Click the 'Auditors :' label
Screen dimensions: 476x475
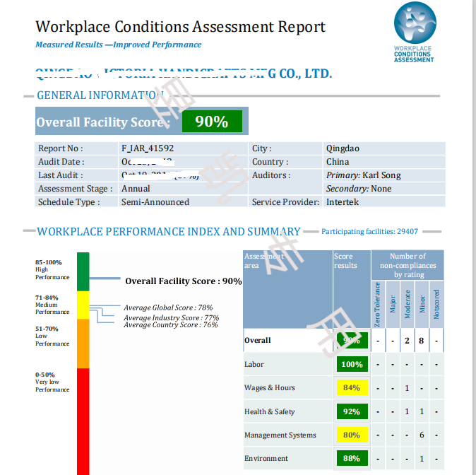(271, 175)
